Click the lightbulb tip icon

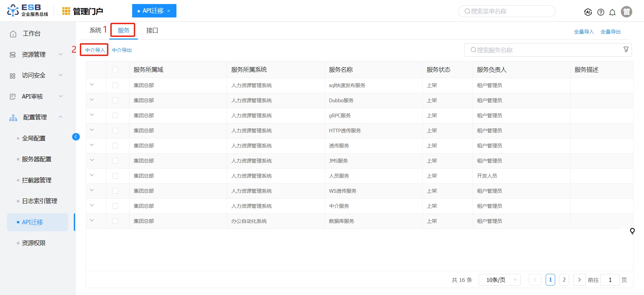pyautogui.click(x=632, y=231)
